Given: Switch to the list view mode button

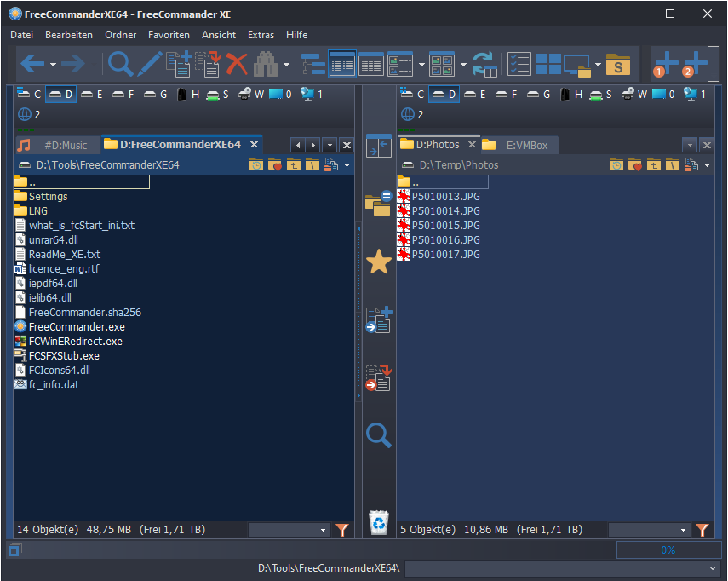Looking at the screenshot, I should [x=371, y=64].
